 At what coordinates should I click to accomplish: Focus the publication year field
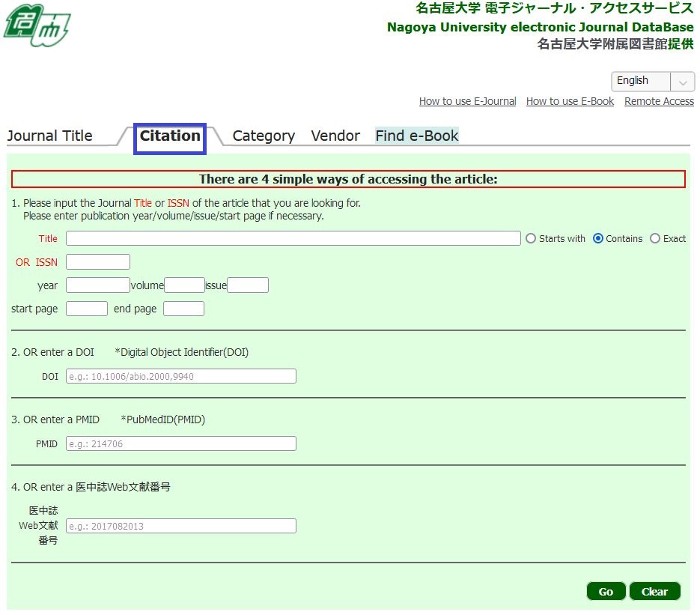click(x=98, y=285)
